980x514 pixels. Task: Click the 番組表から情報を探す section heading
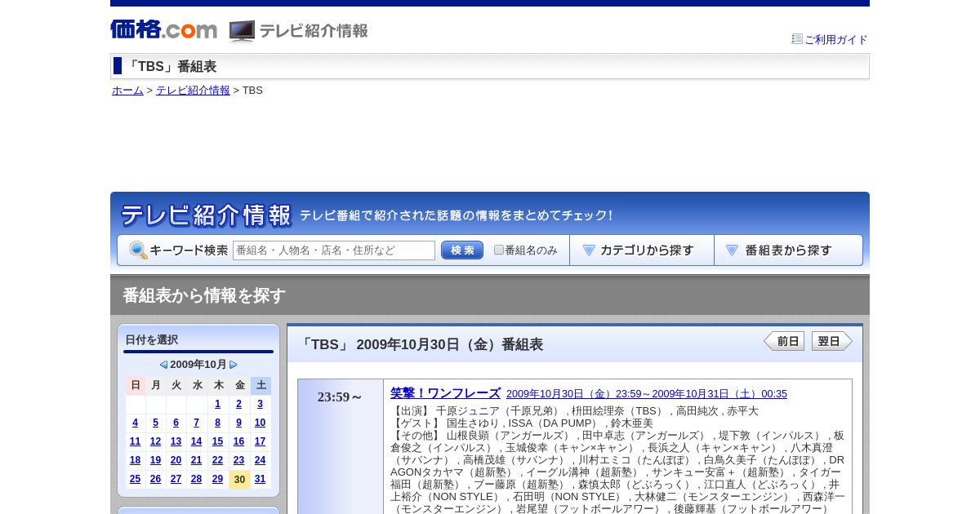click(204, 295)
